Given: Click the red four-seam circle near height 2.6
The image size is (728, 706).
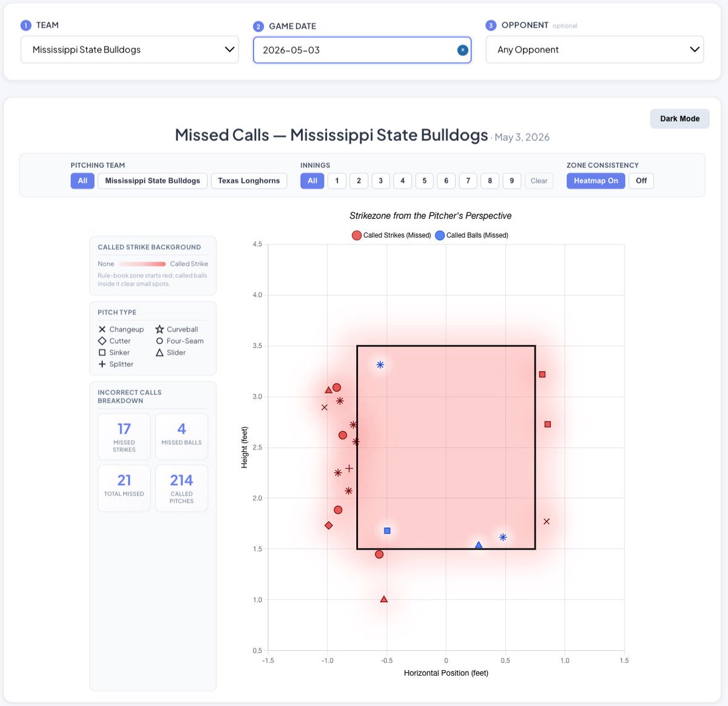Looking at the screenshot, I should [343, 435].
